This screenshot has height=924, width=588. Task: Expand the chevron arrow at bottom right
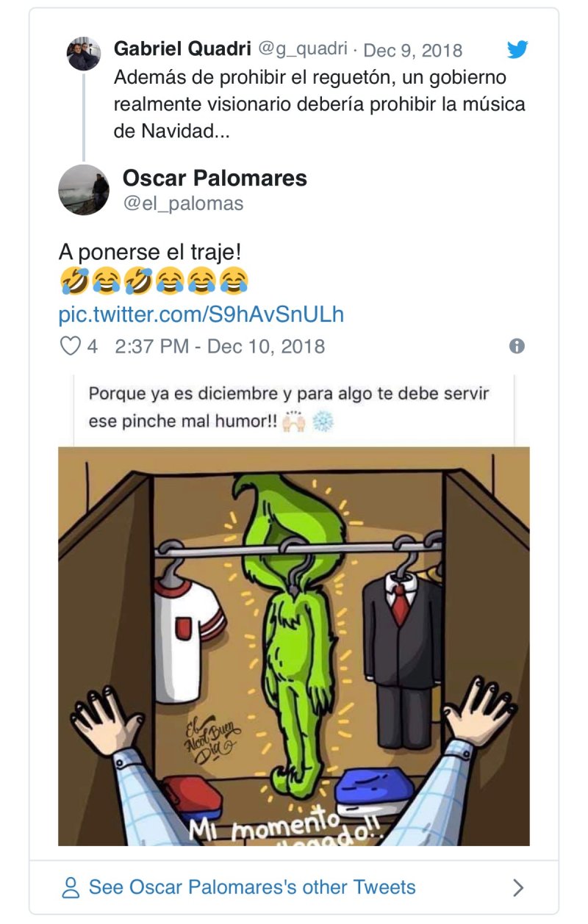[518, 887]
